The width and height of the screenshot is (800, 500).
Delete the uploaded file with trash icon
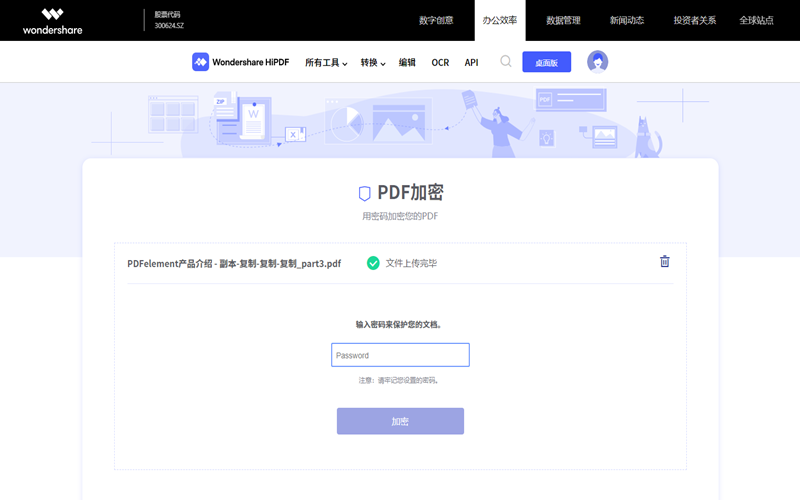[x=665, y=262]
